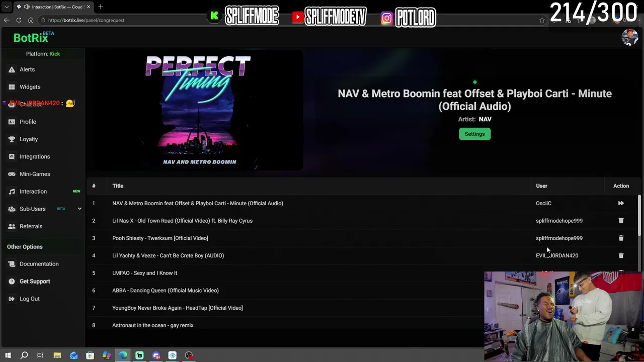The image size is (644, 362).
Task: Click the green Settings button
Action: tap(474, 134)
